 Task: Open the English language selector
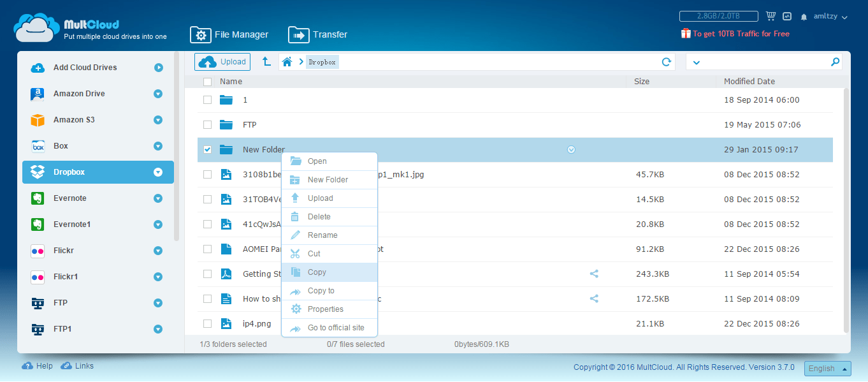(827, 369)
